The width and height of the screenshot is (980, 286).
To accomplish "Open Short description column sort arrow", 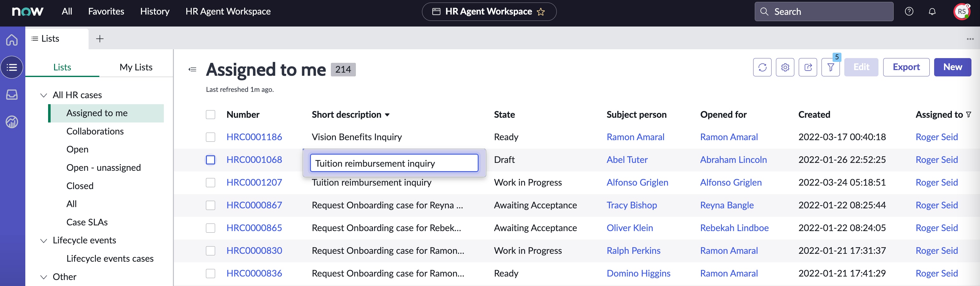I will point(387,115).
